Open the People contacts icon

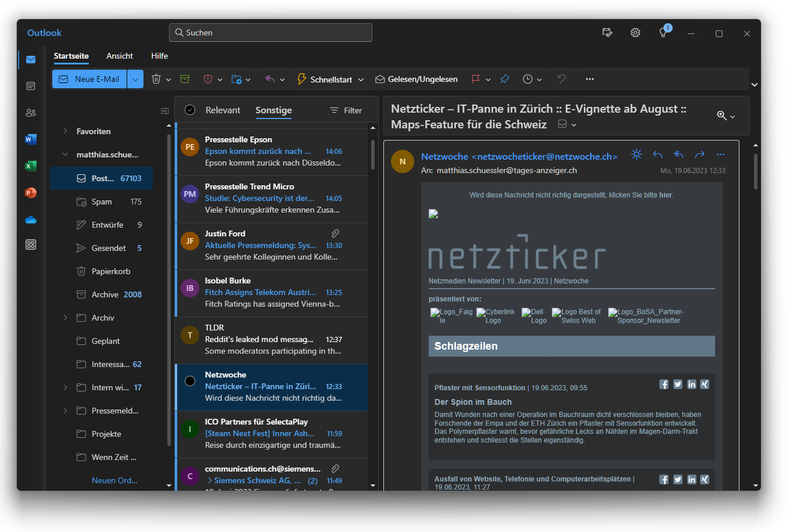point(31,113)
